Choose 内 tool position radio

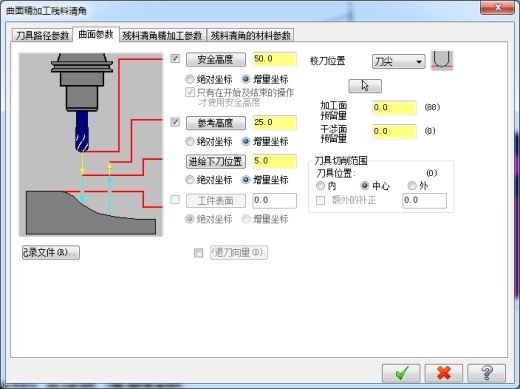[320, 186]
